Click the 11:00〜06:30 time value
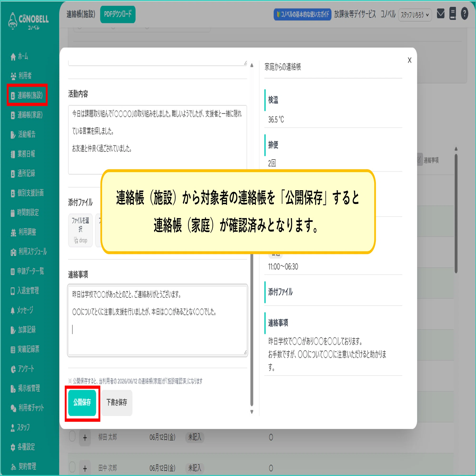Image resolution: width=476 pixels, height=476 pixels. coord(283,267)
